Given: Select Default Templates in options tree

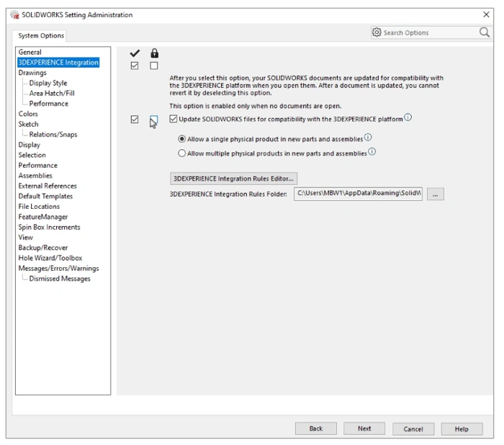Looking at the screenshot, I should tap(45, 196).
